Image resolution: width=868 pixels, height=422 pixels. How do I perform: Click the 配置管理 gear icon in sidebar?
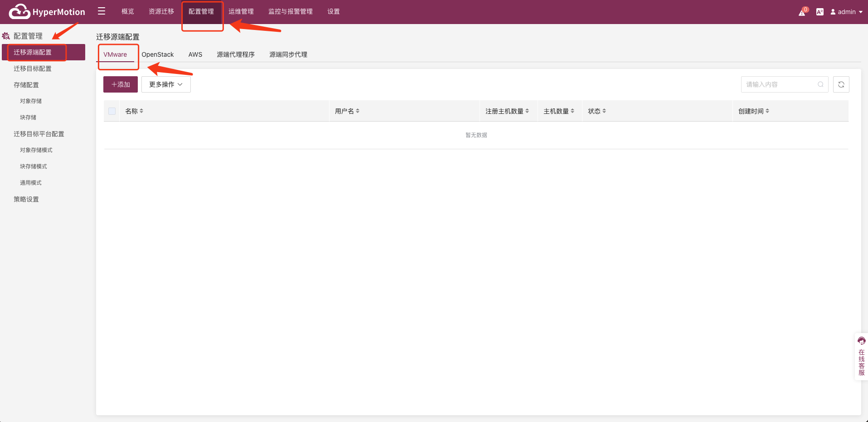coord(6,36)
